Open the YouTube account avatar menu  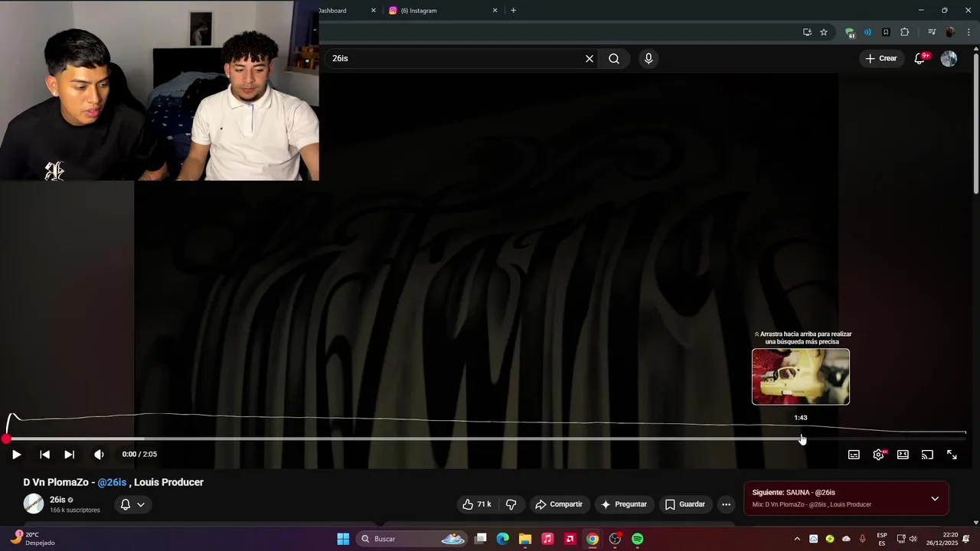949,59
